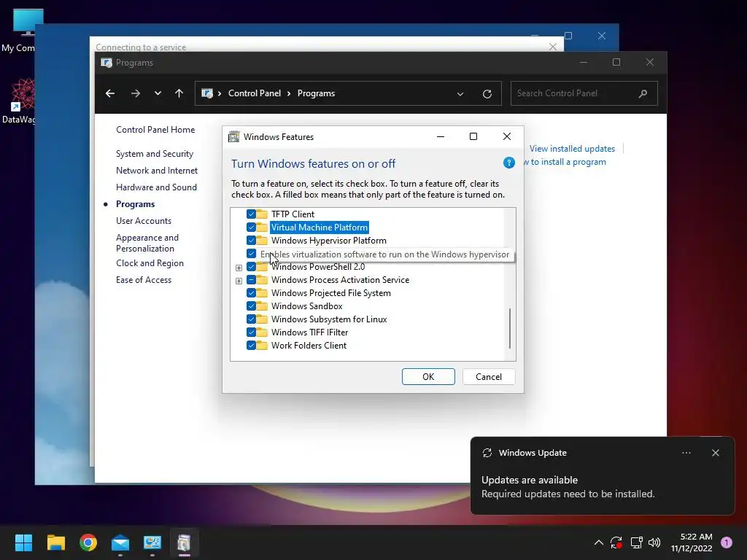This screenshot has height=560, width=747.
Task: Open the address bar history dropdown
Action: coord(460,94)
